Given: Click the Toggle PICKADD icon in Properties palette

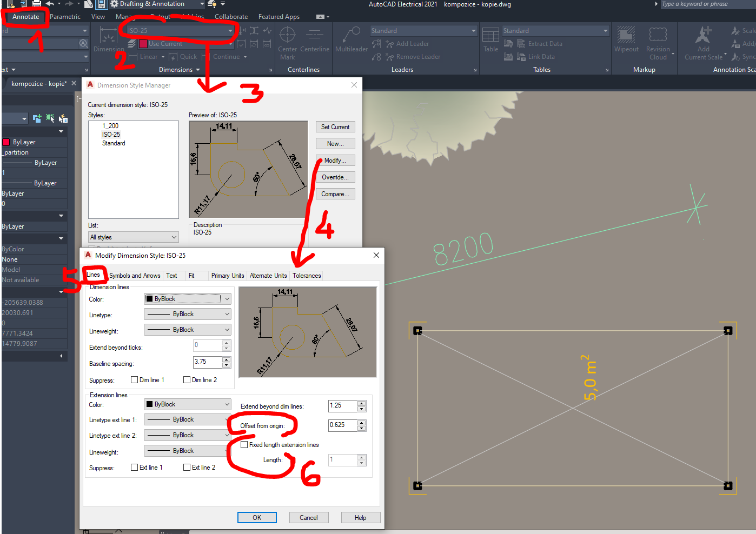Looking at the screenshot, I should click(x=37, y=118).
